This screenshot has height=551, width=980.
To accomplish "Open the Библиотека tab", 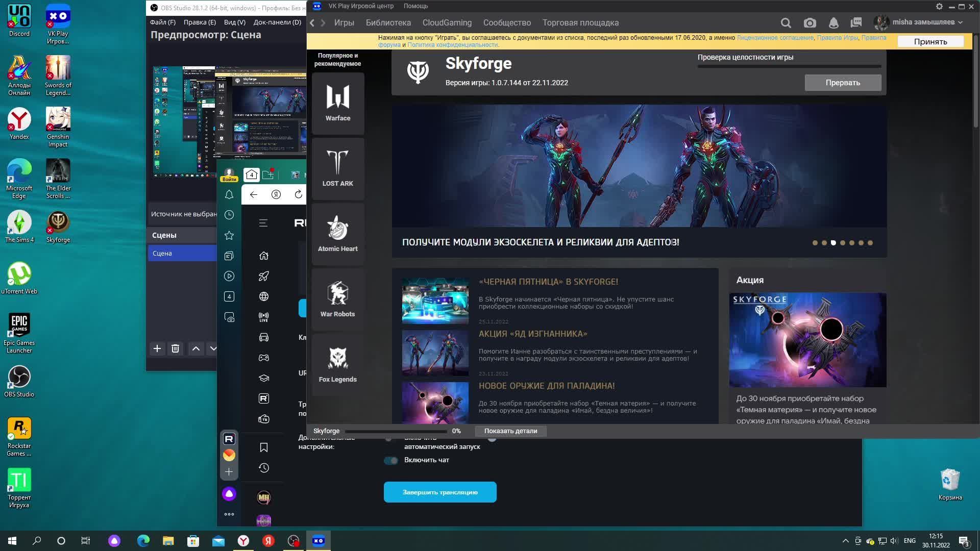I will point(388,23).
